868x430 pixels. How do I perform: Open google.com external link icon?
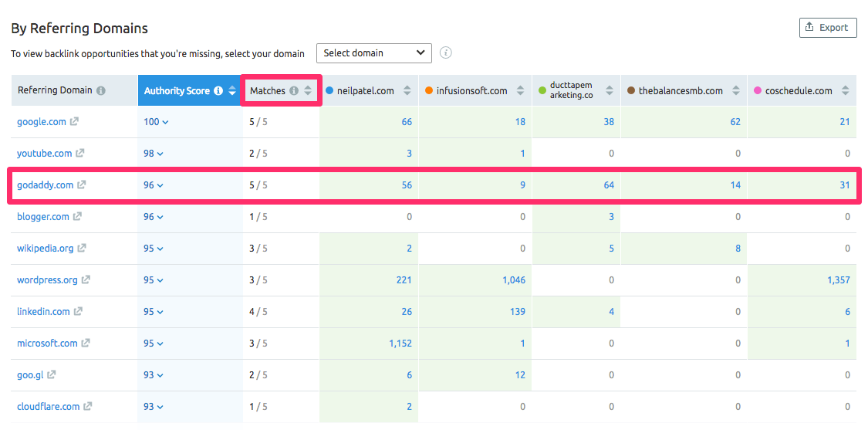(x=74, y=121)
